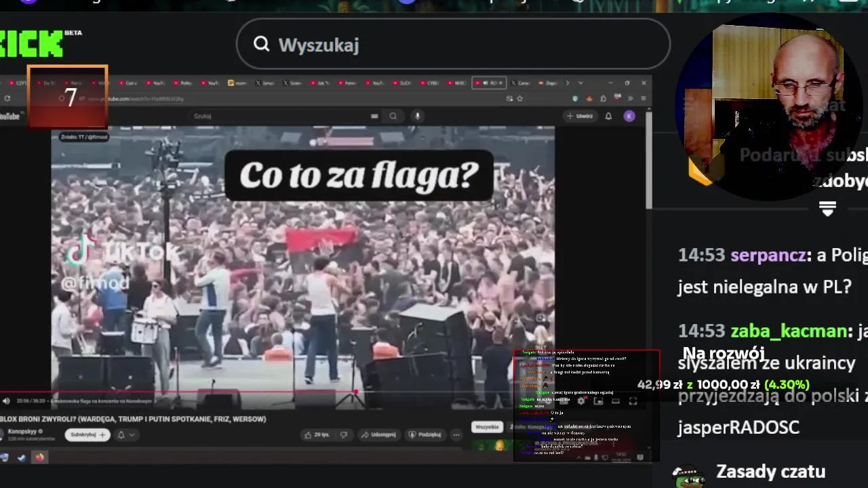
Task: Open more actions ellipsis menu
Action: (x=456, y=434)
